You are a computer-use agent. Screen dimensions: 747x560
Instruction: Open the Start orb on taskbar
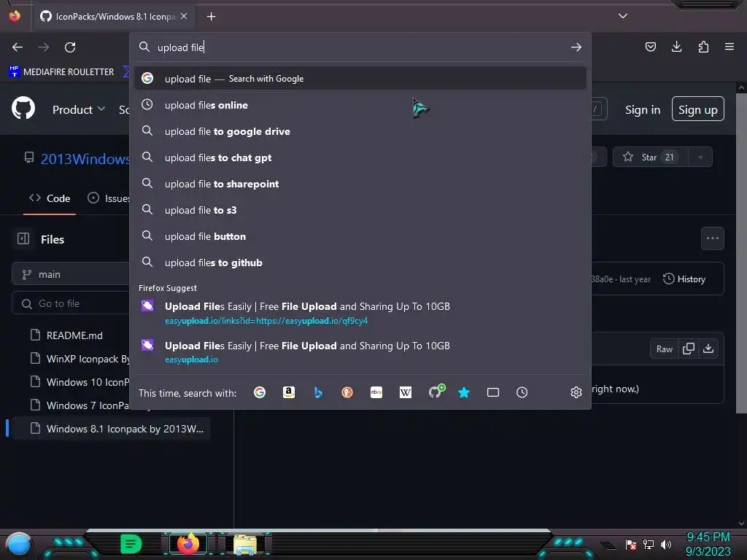[x=18, y=545]
